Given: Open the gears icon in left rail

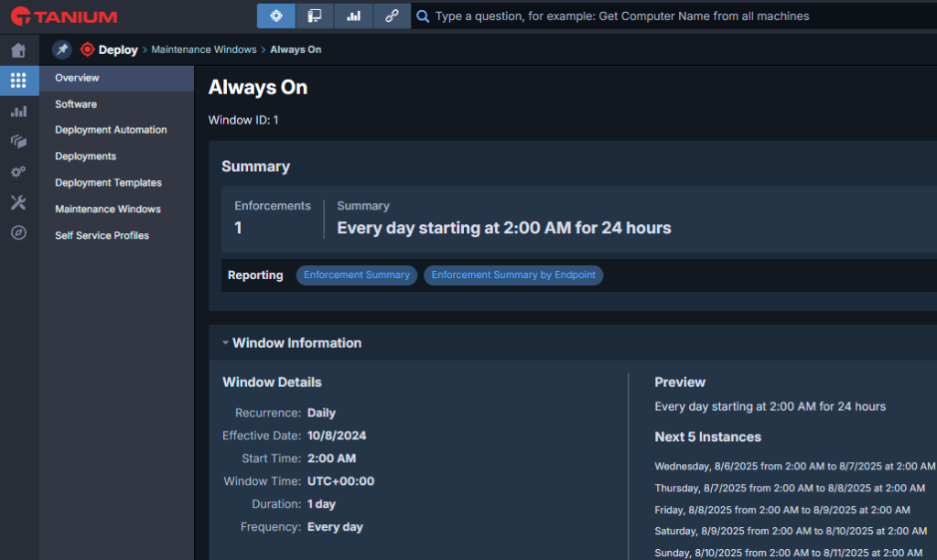Looking at the screenshot, I should pos(18,172).
